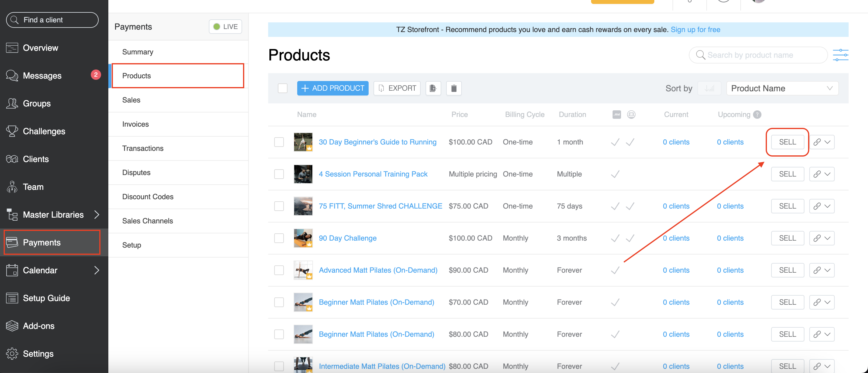
Task: Open Add-ons via the layers icon
Action: pos(12,326)
